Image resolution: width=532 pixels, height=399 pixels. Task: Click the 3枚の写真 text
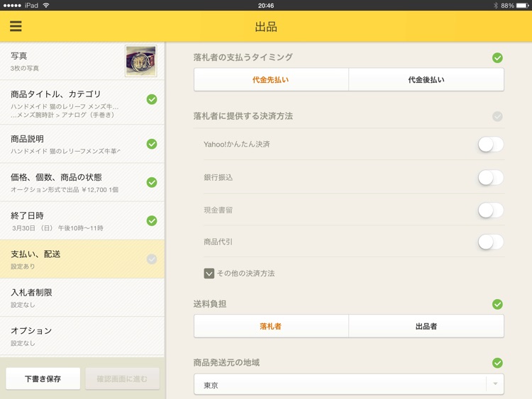pyautogui.click(x=24, y=68)
